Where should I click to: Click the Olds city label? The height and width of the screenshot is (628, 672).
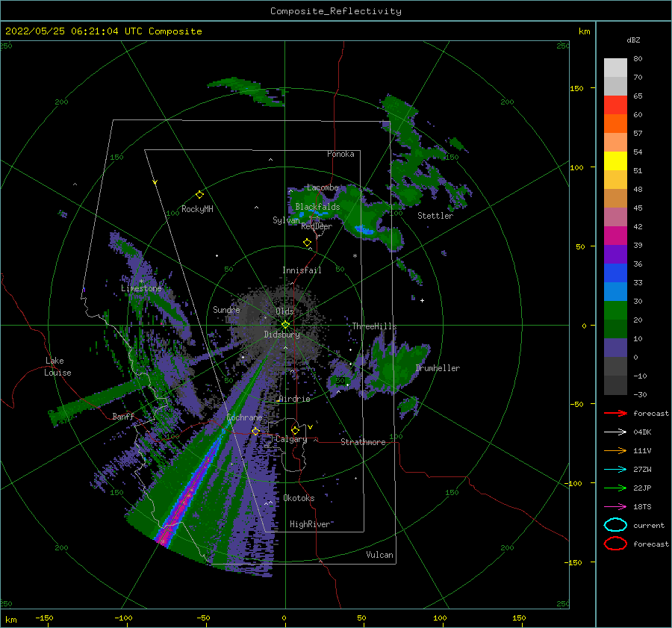[284, 311]
